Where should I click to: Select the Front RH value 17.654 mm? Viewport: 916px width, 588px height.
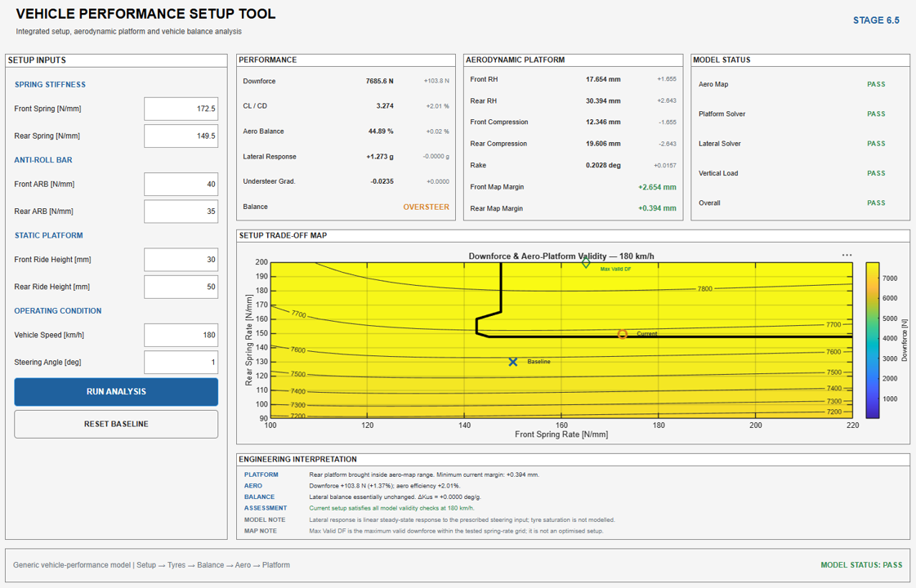604,79
